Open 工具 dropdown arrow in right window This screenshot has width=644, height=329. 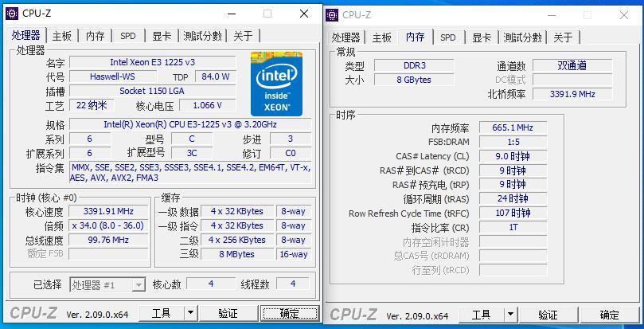pyautogui.click(x=510, y=315)
